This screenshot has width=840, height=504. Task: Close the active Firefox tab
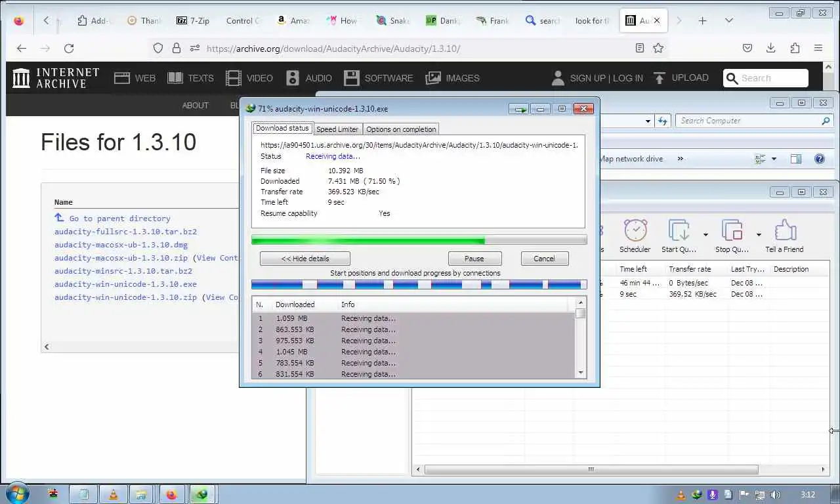point(656,20)
